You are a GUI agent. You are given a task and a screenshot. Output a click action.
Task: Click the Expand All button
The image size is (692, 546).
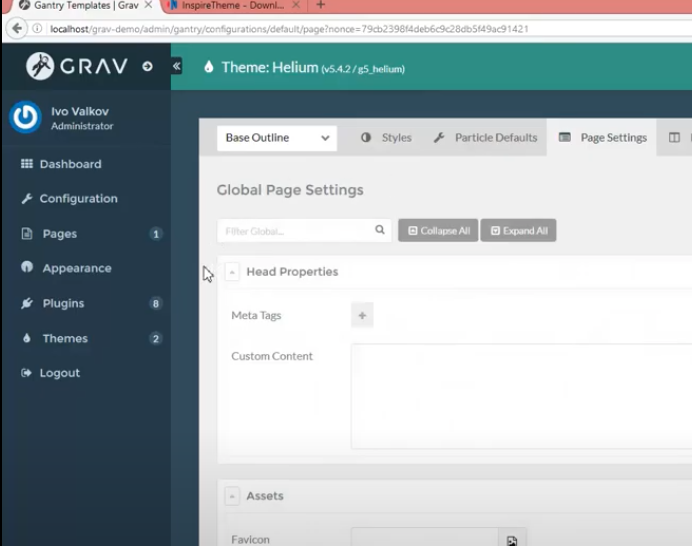point(519,230)
